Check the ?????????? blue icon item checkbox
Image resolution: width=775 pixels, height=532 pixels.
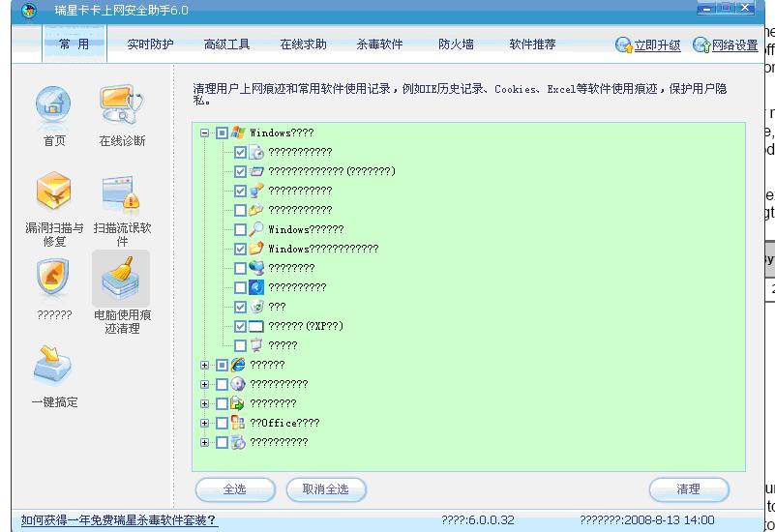point(240,287)
